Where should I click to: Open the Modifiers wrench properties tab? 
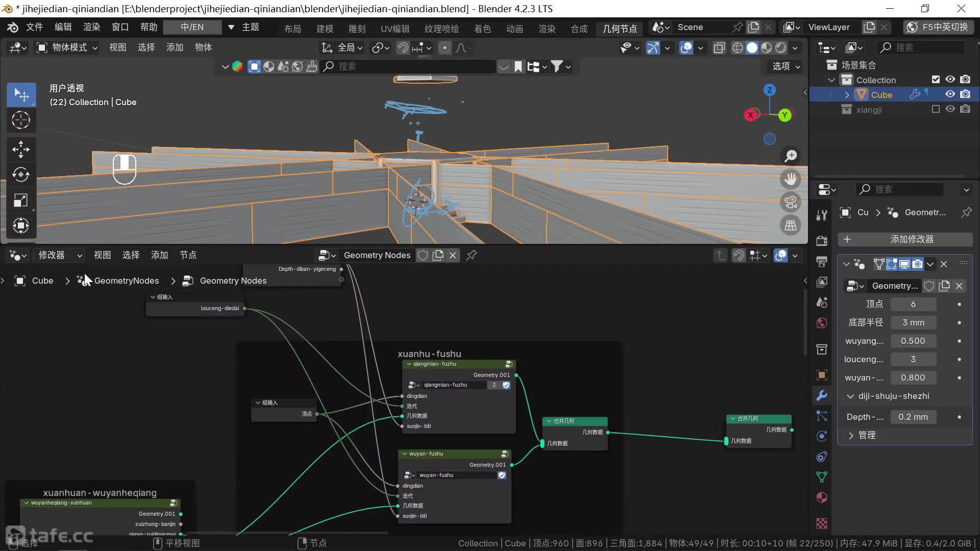(x=822, y=395)
